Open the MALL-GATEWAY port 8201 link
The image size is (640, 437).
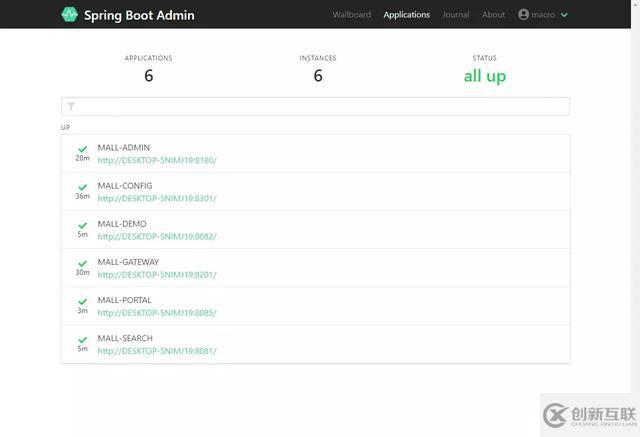(x=157, y=274)
